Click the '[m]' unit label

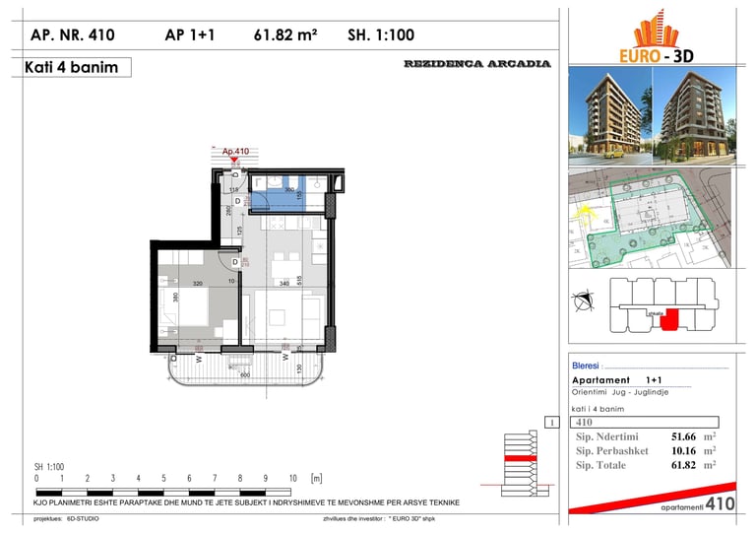pyautogui.click(x=316, y=479)
